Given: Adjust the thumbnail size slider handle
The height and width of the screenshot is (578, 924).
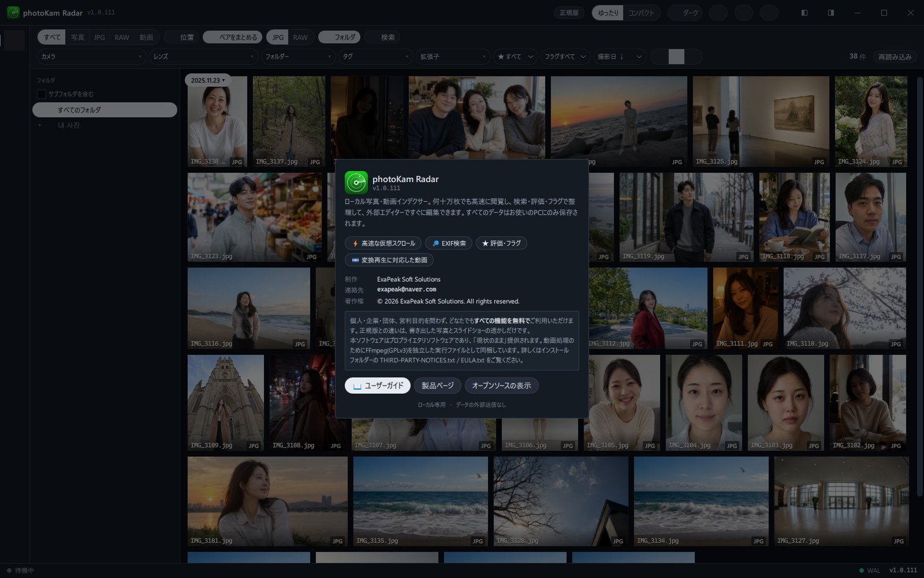Looking at the screenshot, I should click(x=676, y=57).
